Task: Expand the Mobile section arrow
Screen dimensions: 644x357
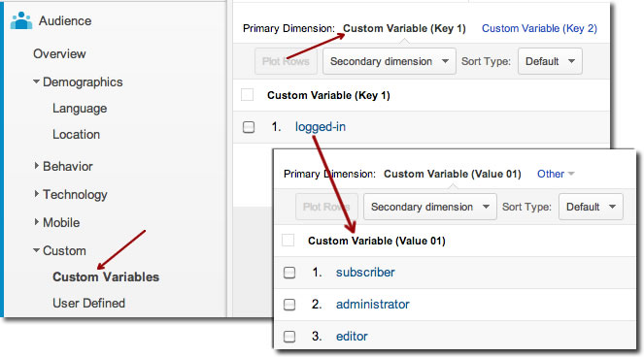Action: (36, 222)
